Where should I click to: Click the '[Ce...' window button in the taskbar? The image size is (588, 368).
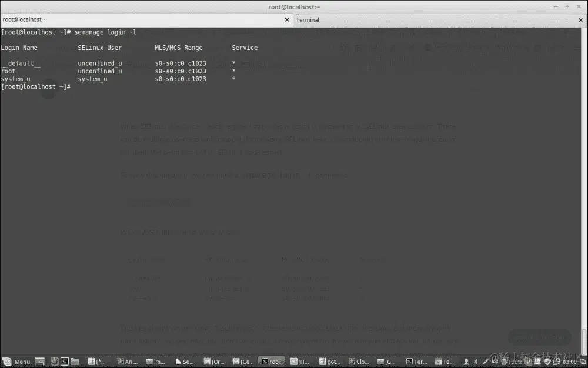pyautogui.click(x=243, y=362)
